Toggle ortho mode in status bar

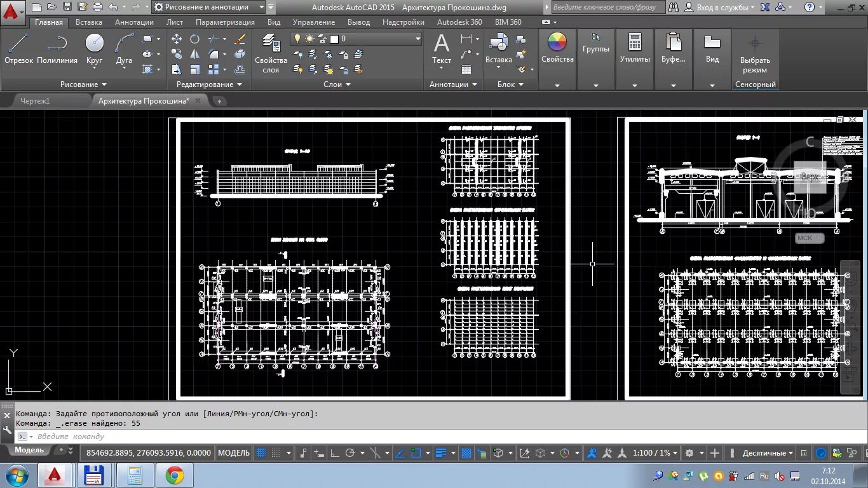pos(334,453)
